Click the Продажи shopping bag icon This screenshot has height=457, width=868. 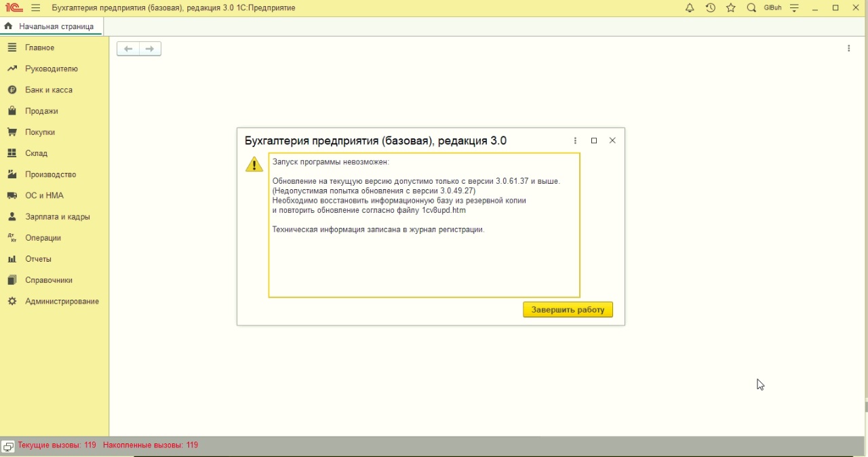click(x=12, y=111)
